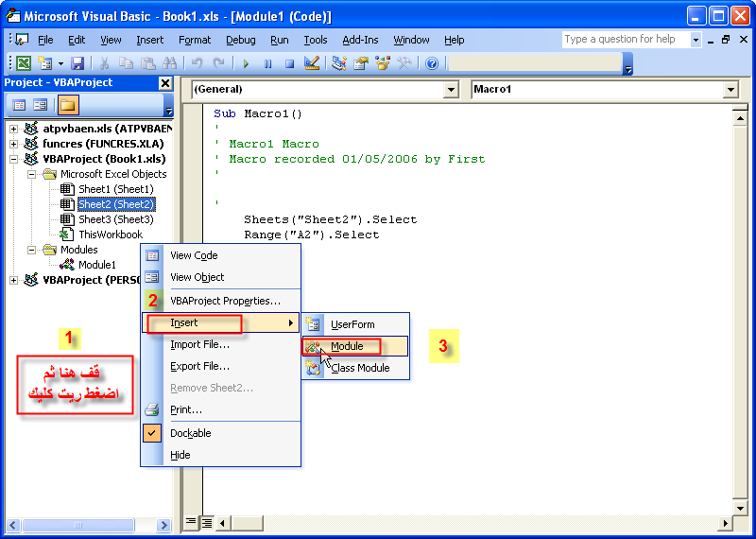Select Module in Insert submenu
The image size is (756, 539).
point(356,346)
